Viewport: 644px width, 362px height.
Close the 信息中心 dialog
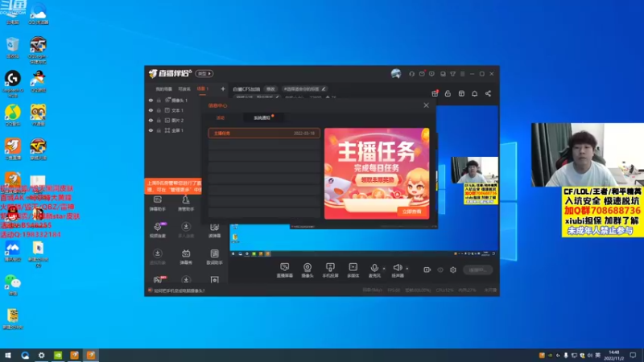tap(427, 105)
